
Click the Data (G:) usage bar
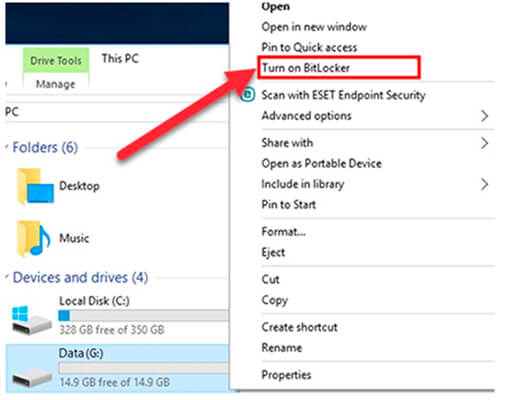143,368
